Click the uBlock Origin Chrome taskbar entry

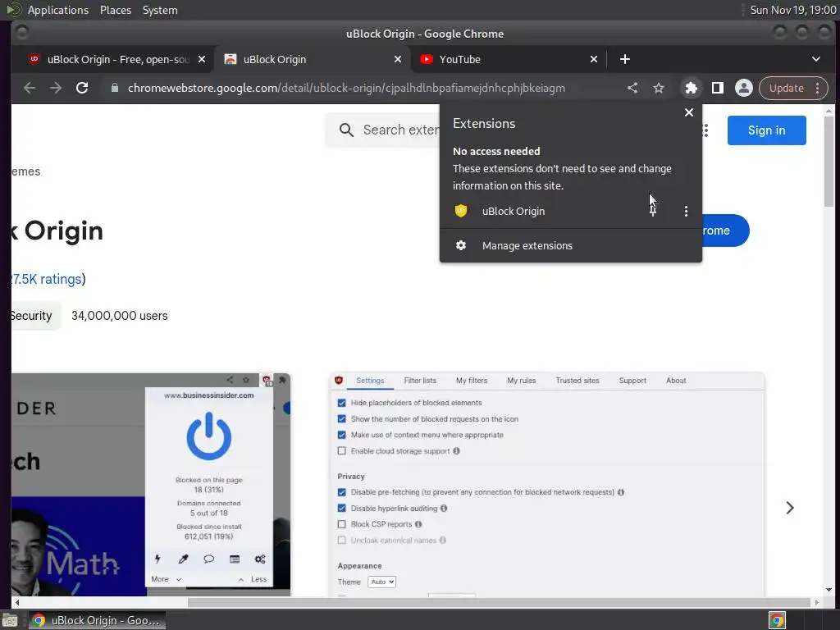(x=97, y=620)
